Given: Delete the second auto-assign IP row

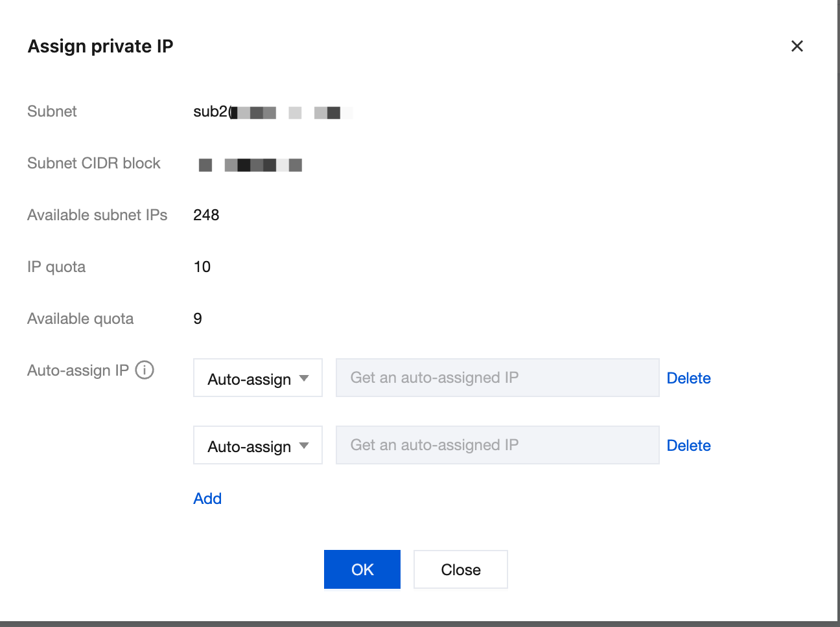Looking at the screenshot, I should (688, 446).
